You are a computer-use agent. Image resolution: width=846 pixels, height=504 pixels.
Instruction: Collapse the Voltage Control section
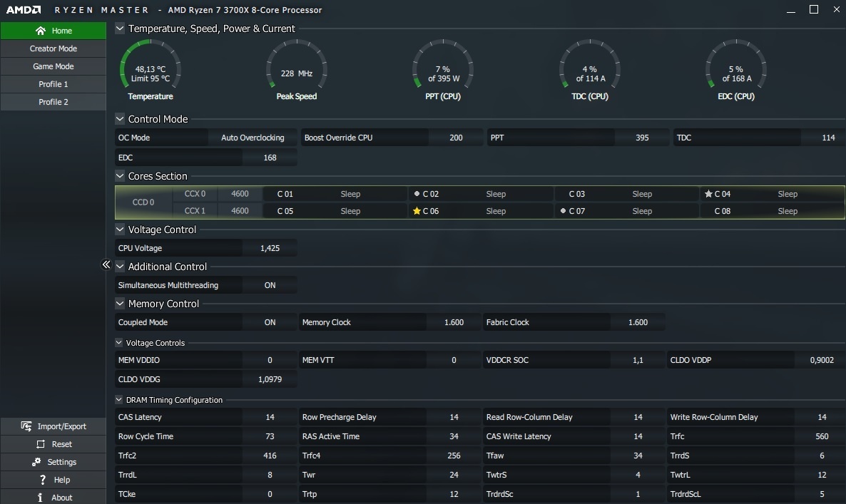pyautogui.click(x=120, y=230)
